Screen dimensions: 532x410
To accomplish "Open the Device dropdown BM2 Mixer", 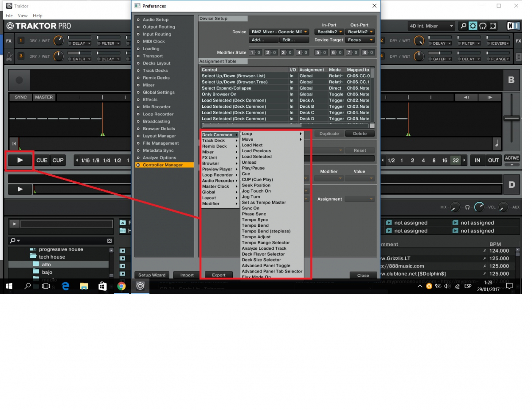I will click(x=279, y=32).
